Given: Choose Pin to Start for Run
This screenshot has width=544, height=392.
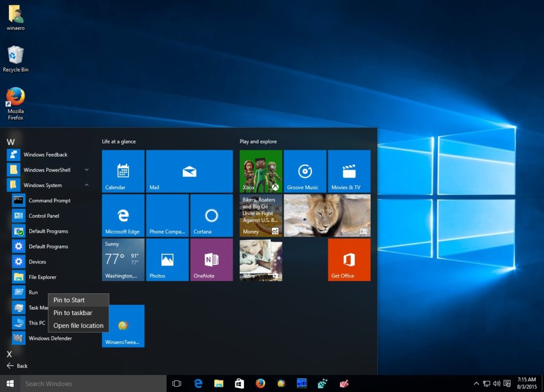Looking at the screenshot, I should pos(67,300).
